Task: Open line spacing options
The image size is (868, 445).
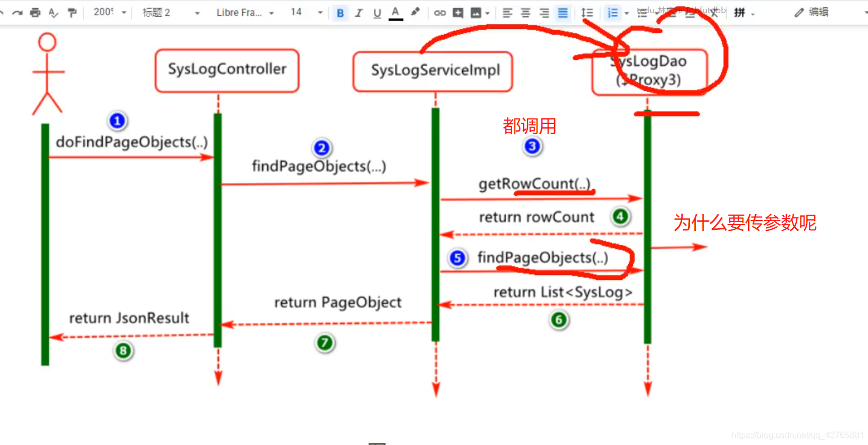Action: coord(587,12)
